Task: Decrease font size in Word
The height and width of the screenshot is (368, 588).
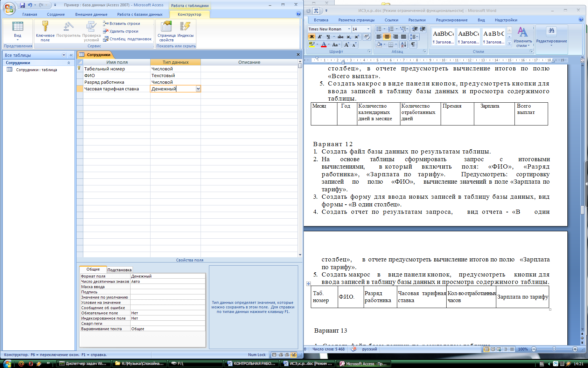Action: coord(354,45)
